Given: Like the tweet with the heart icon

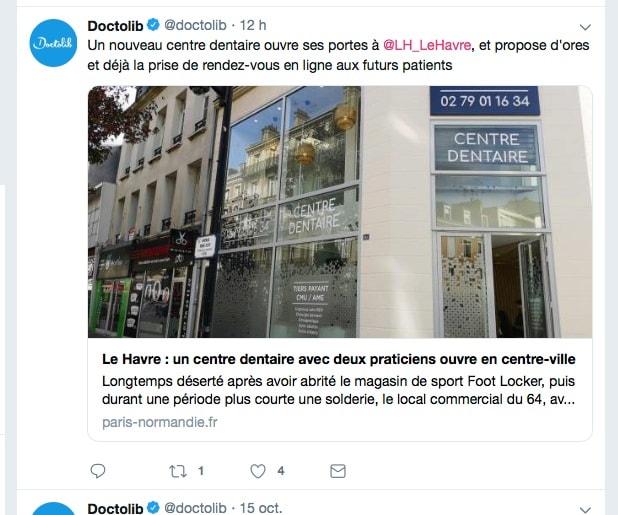Looking at the screenshot, I should click(x=258, y=471).
